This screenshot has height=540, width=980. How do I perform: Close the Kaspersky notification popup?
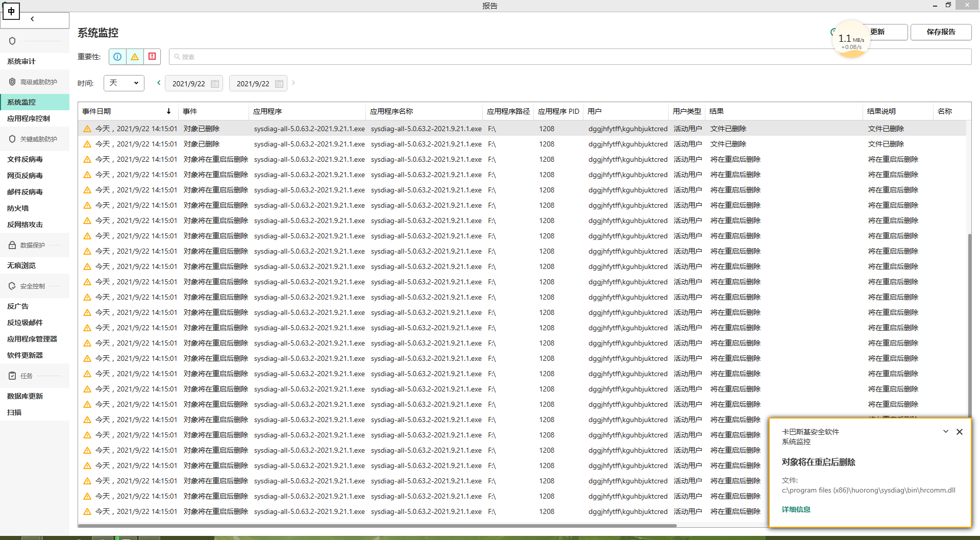point(960,432)
